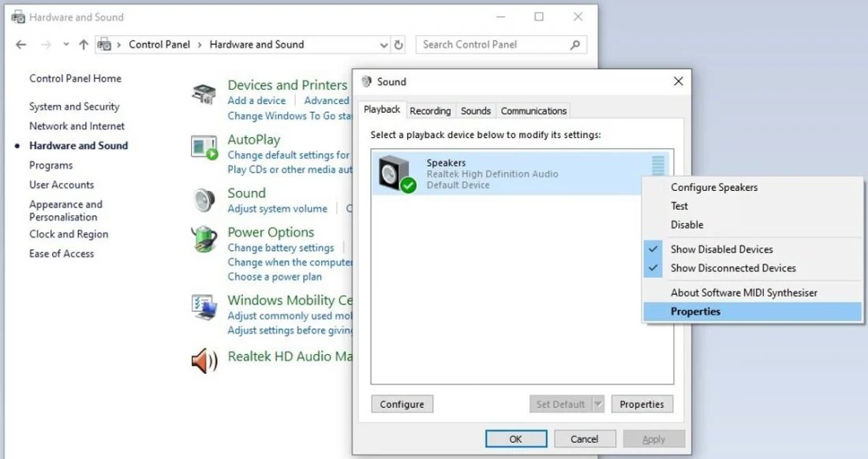This screenshot has width=868, height=459.
Task: Click the Realtek HD Audio Manager icon
Action: pyautogui.click(x=204, y=361)
